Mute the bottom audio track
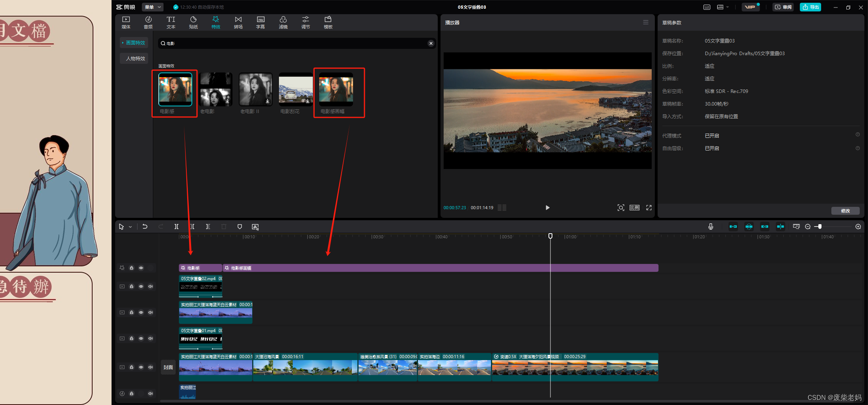 tap(151, 394)
